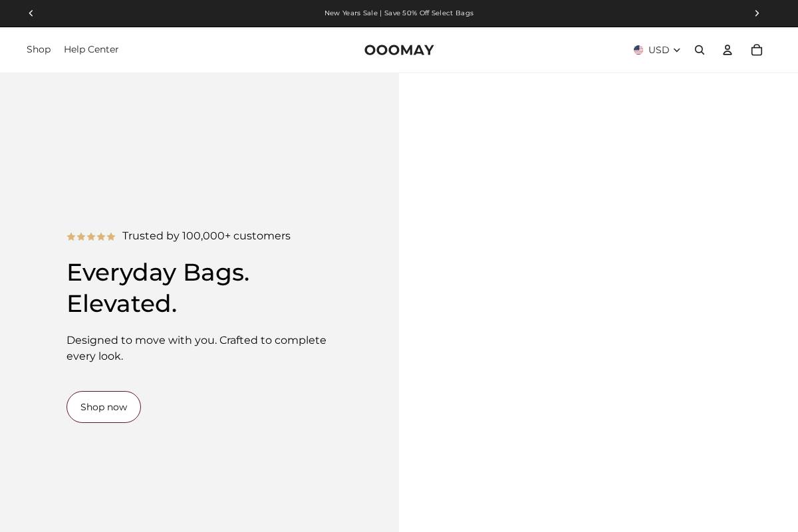Open the USD currency dropdown
Viewport: 798px width, 532px height.
tap(657, 50)
